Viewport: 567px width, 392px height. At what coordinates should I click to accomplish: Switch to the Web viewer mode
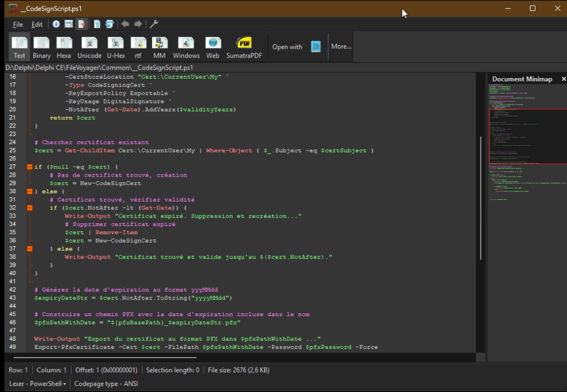tap(213, 47)
